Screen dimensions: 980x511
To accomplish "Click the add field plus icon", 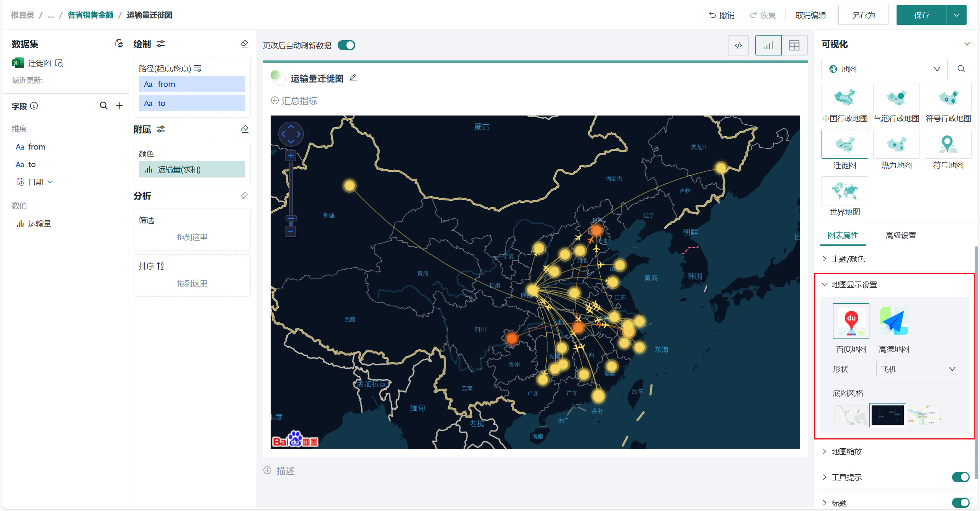I will 119,106.
